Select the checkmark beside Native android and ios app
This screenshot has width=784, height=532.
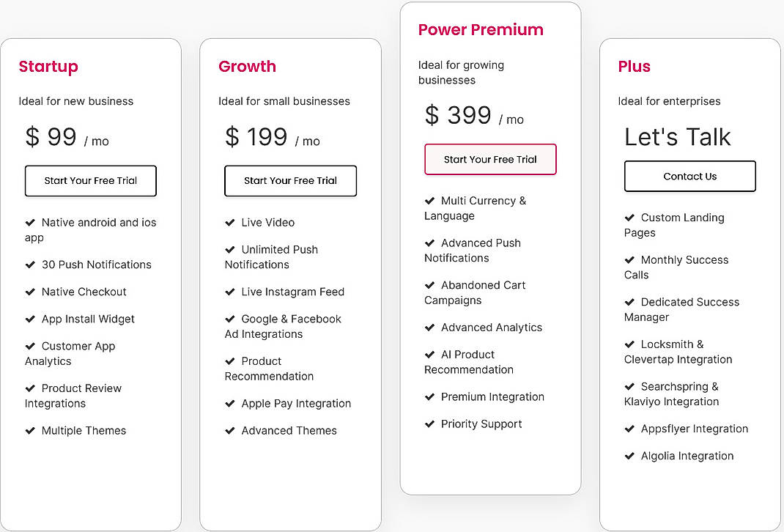click(31, 223)
